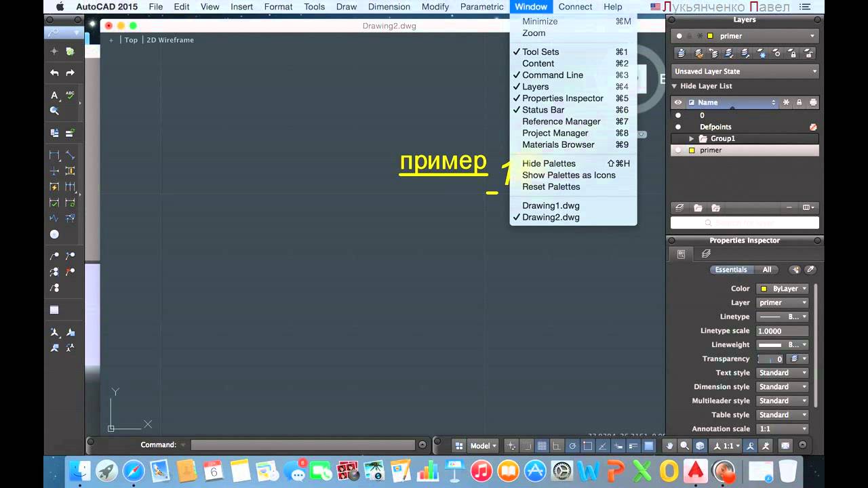Open Safari from the Dock
This screenshot has height=488, width=868.
[x=134, y=470]
